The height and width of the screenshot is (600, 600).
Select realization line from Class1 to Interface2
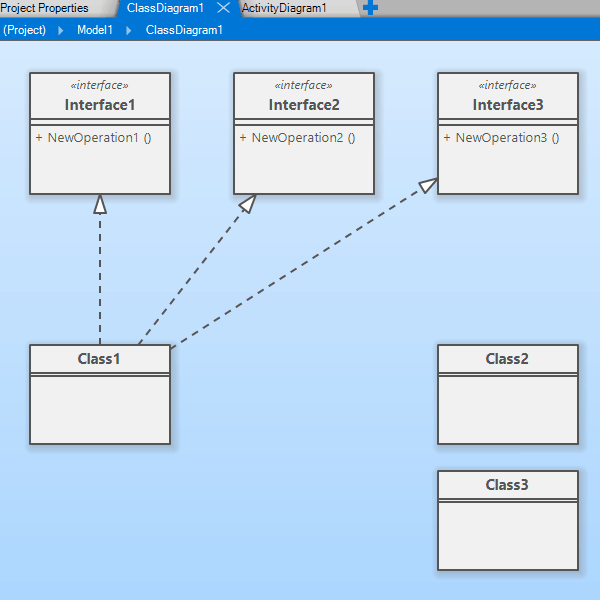[x=195, y=272]
